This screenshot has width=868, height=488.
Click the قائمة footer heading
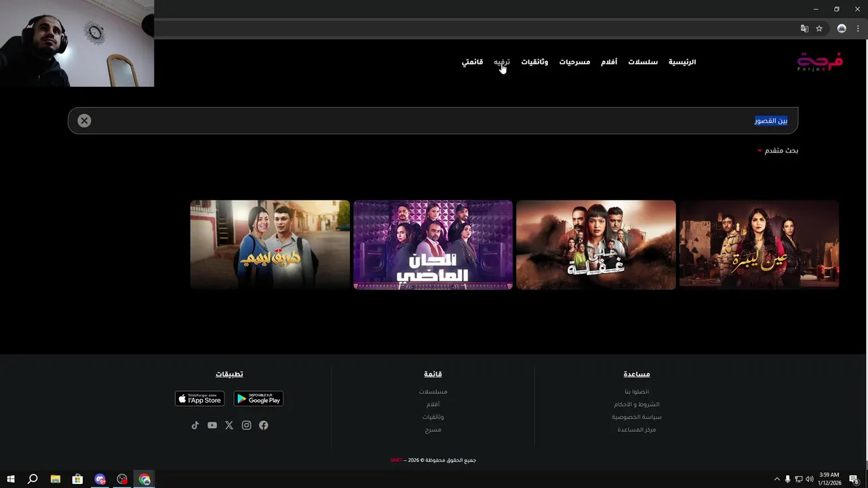(433, 374)
